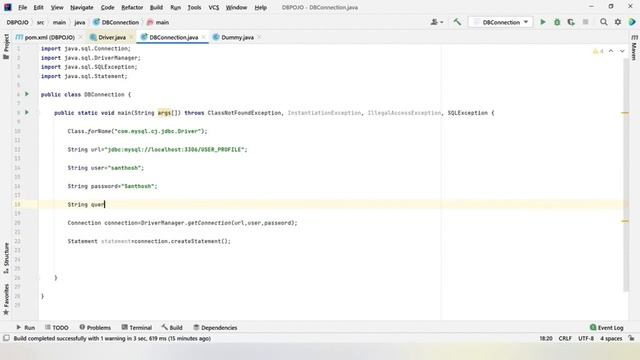Click the Stop square button
Screen dimensions: 640x360
tap(585, 22)
